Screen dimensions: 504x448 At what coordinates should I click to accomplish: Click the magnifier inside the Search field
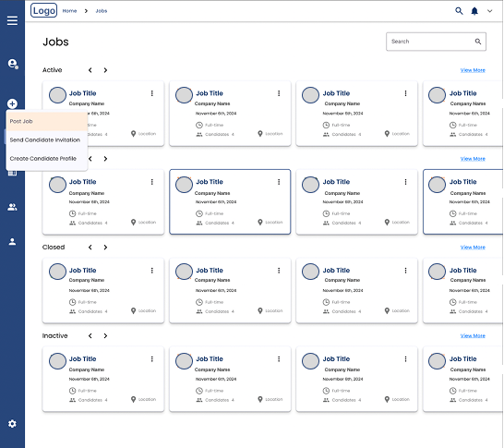pyautogui.click(x=478, y=42)
